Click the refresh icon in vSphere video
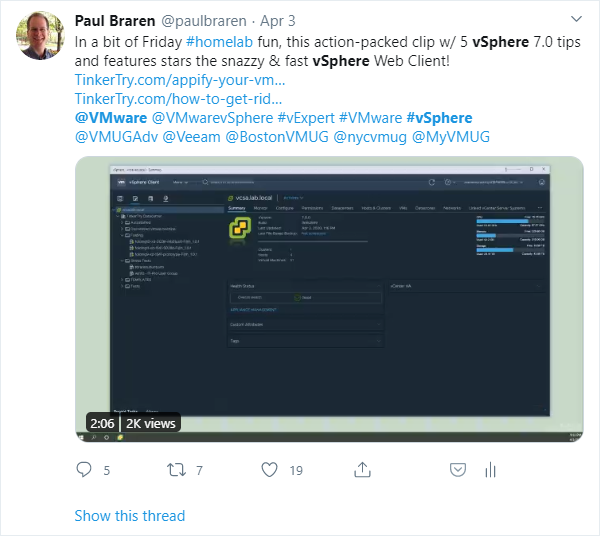This screenshot has height=536, width=600. [432, 182]
